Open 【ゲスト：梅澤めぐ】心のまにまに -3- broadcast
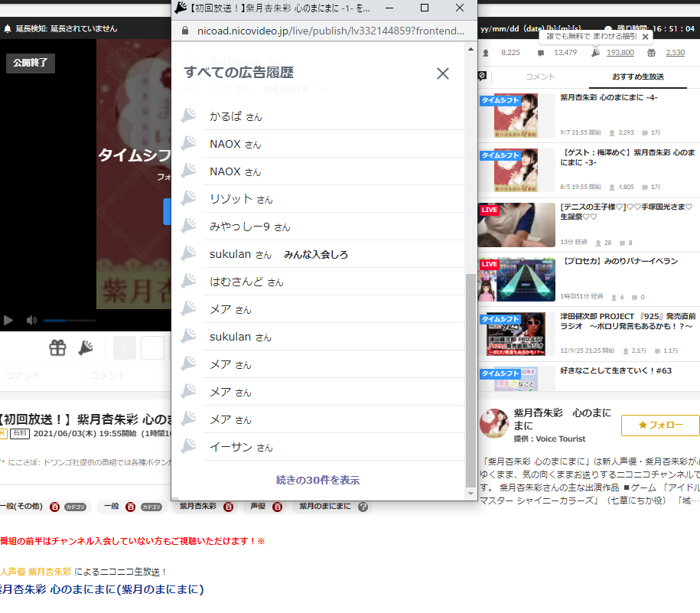This screenshot has height=613, width=700. point(627,157)
